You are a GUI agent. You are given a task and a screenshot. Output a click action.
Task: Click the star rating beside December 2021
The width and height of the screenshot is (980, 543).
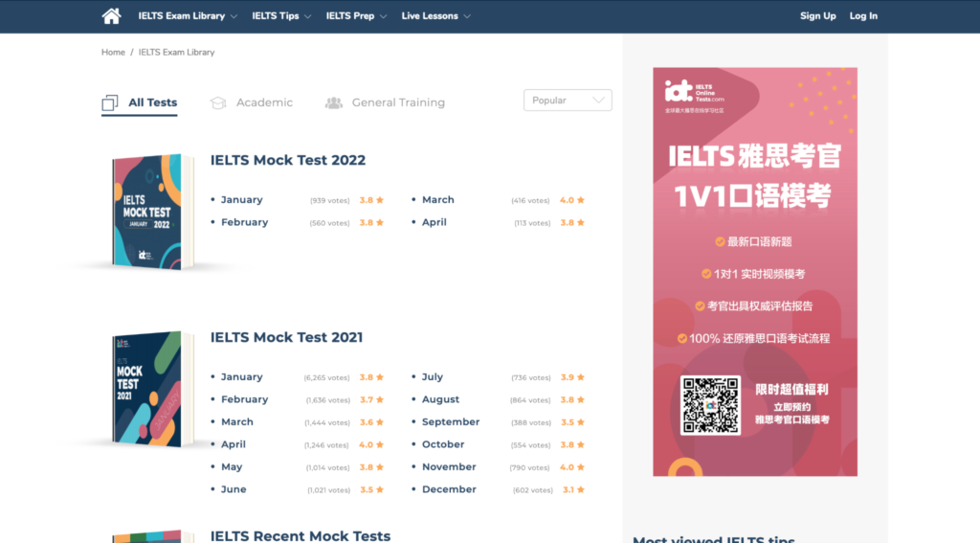(x=574, y=489)
